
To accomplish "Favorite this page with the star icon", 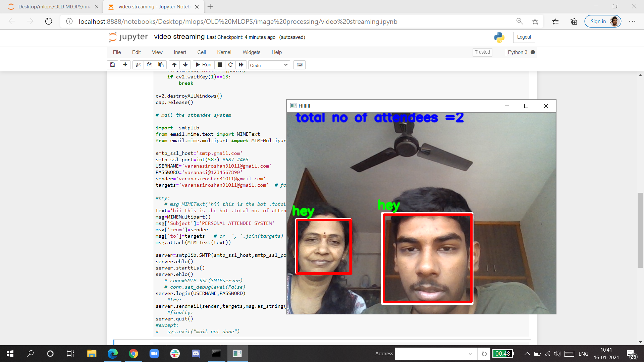I will pyautogui.click(x=535, y=21).
